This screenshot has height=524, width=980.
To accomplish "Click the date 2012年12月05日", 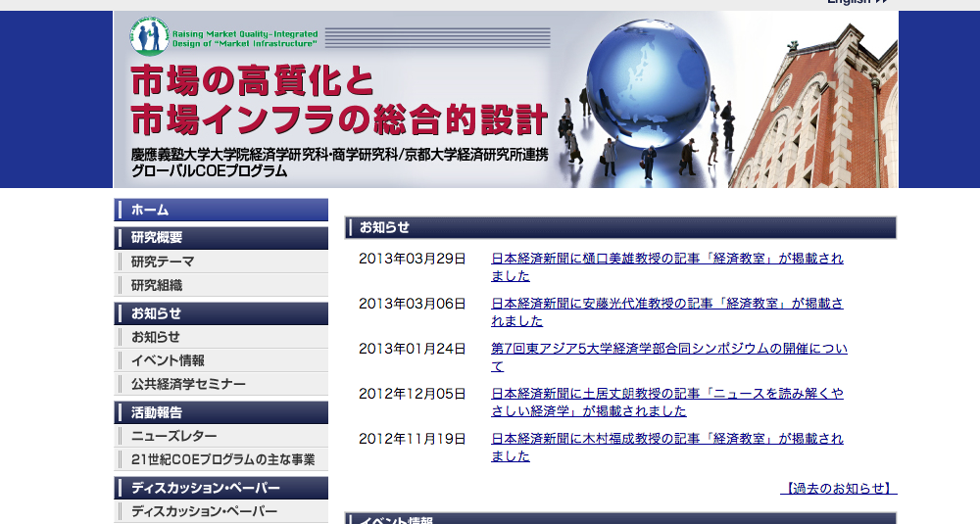I will tap(413, 394).
